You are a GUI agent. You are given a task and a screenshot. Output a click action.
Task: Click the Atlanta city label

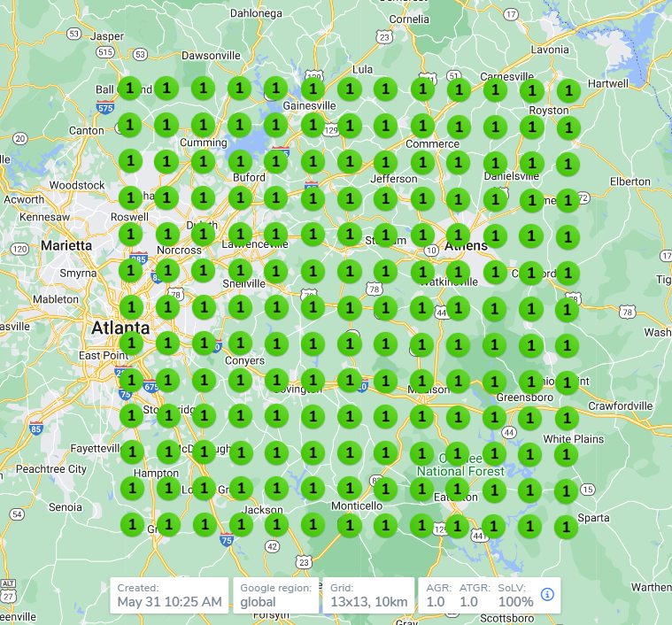[x=121, y=328]
